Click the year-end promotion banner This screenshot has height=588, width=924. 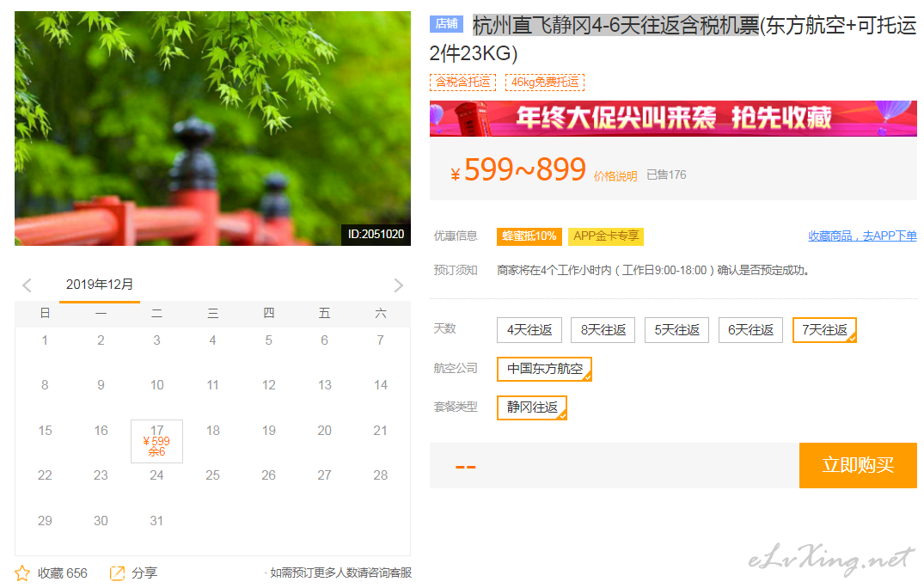tap(673, 119)
